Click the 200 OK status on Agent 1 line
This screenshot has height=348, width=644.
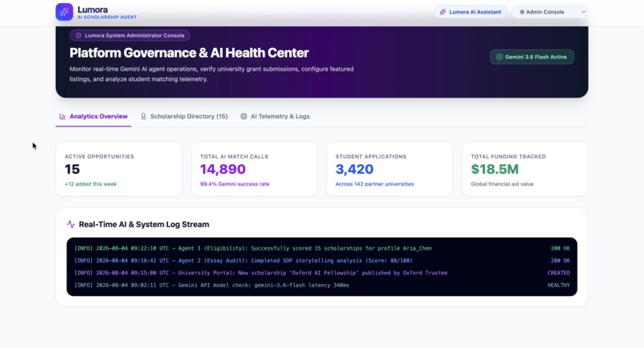[560, 248]
